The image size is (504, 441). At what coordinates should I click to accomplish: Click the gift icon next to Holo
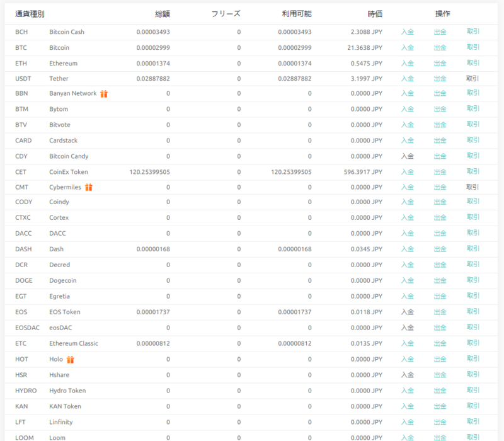(71, 359)
